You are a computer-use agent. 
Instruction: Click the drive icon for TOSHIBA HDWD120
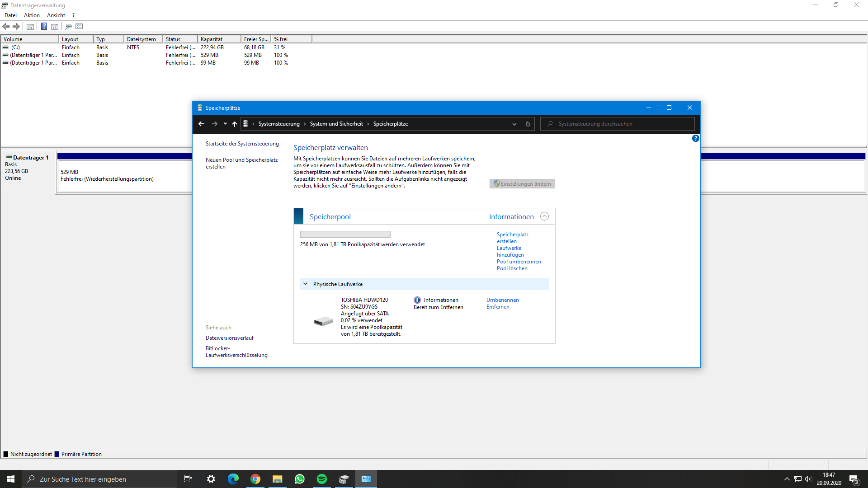point(323,321)
